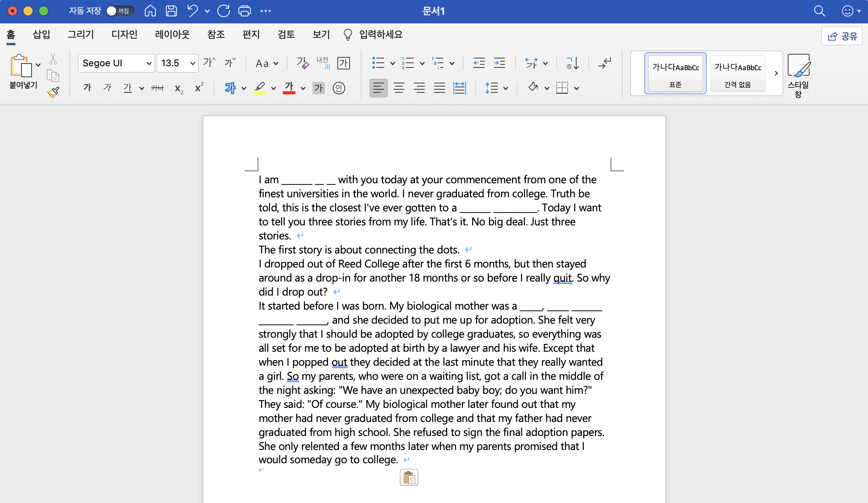Switch to the 레이아웃 (Layout) tab
This screenshot has width=868, height=503.
tap(172, 35)
